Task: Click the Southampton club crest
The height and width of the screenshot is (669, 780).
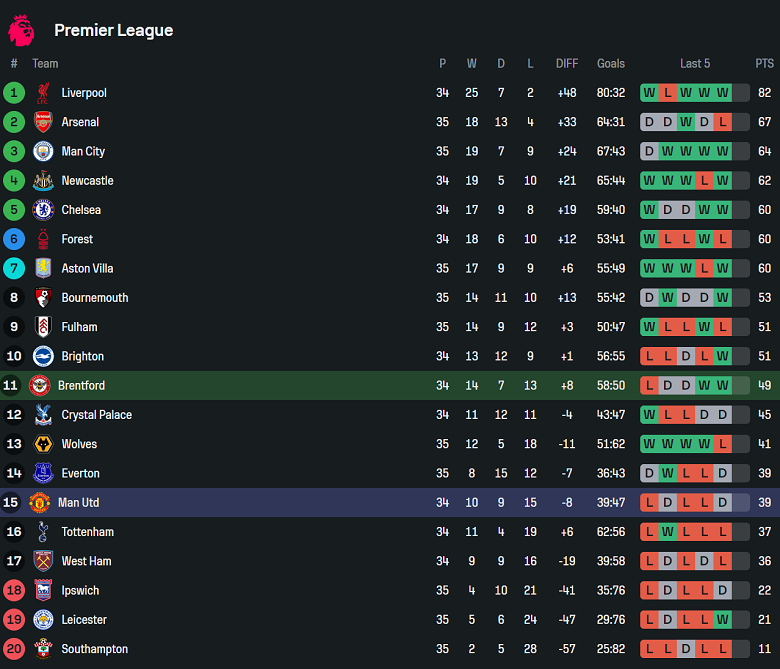Action: (x=43, y=649)
